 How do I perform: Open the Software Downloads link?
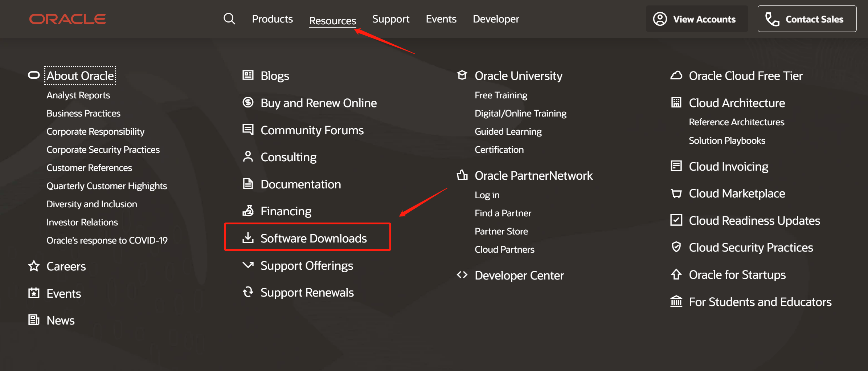pos(314,238)
